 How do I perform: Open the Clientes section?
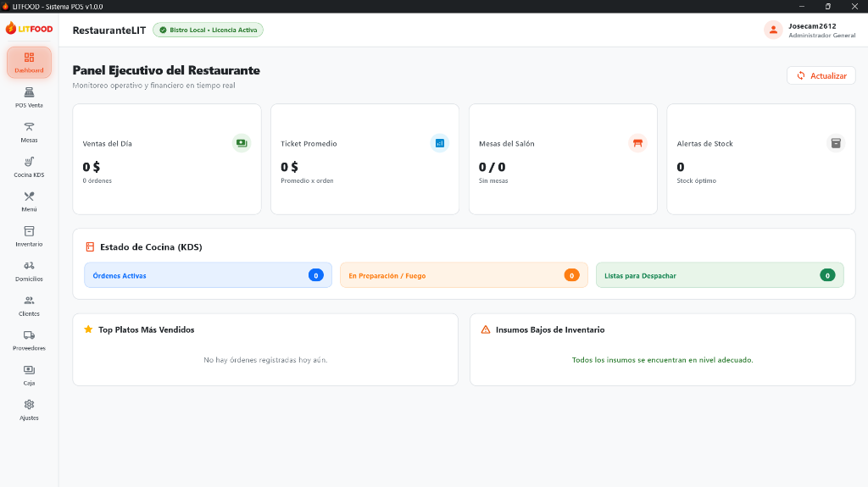pyautogui.click(x=29, y=306)
